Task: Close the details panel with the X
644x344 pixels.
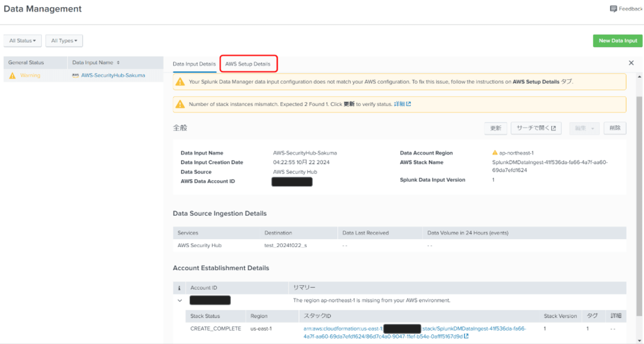Action: (x=631, y=63)
